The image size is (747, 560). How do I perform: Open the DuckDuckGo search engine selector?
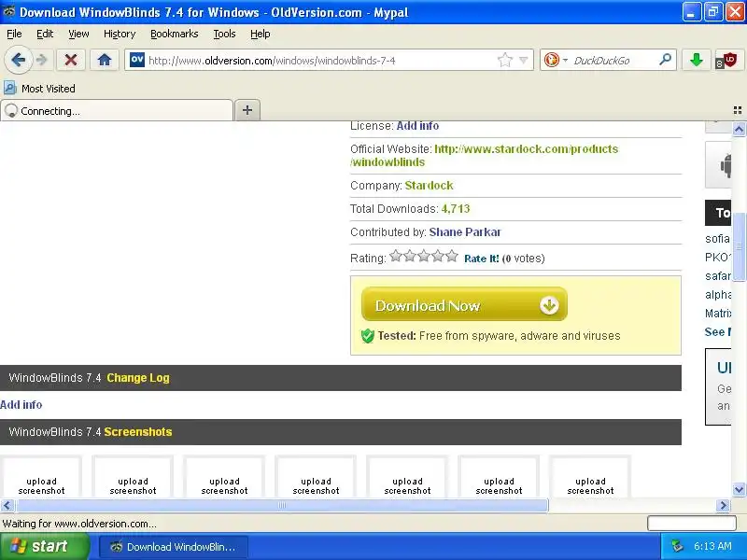point(556,60)
